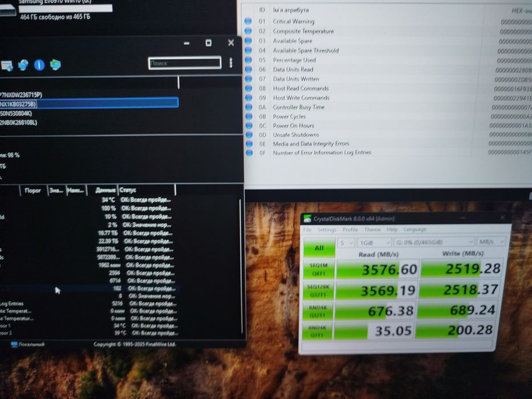Select the device row ending 2NB0K268108L
The image size is (532, 399).
[89, 123]
